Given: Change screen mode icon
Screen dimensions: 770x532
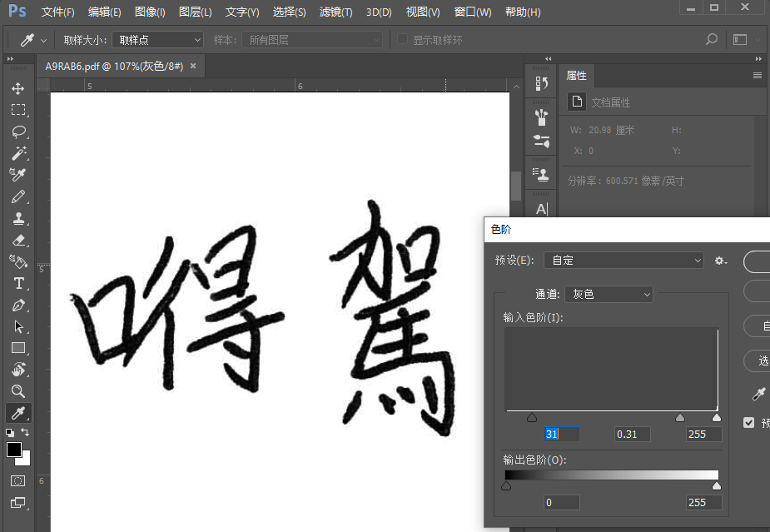Looking at the screenshot, I should click(x=18, y=502).
